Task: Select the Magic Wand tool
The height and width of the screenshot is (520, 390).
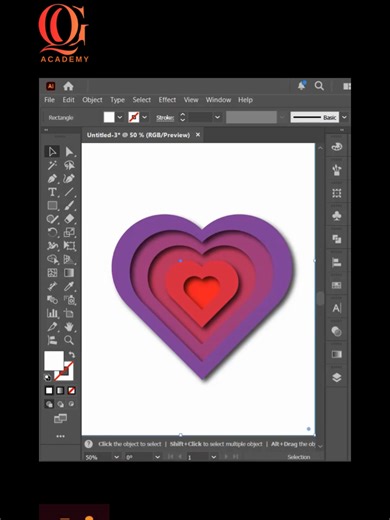Action: click(52, 165)
